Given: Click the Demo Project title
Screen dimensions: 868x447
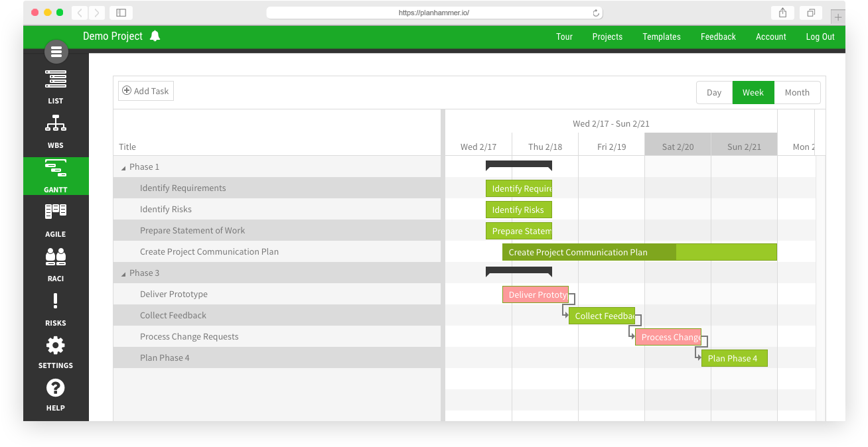Looking at the screenshot, I should 113,36.
